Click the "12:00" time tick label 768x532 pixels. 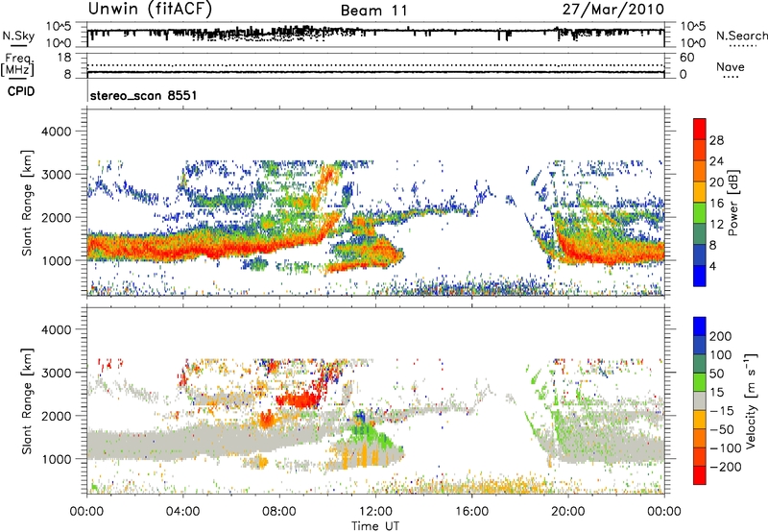click(375, 512)
